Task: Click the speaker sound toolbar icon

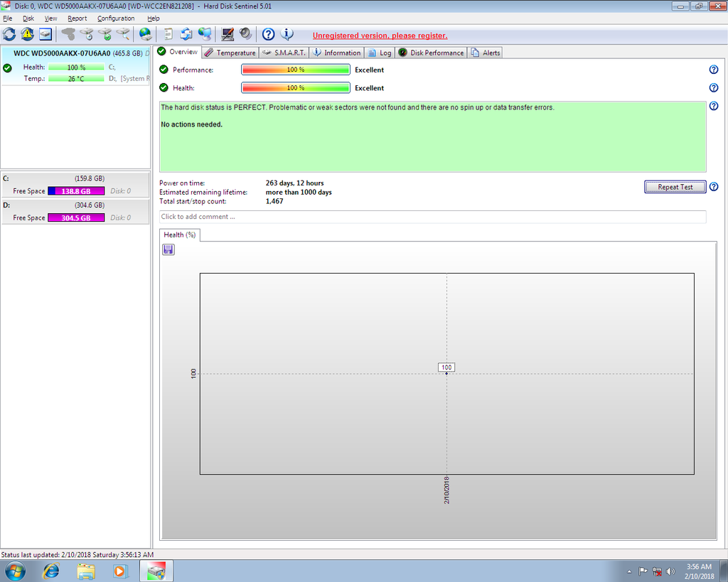Action: pos(245,34)
